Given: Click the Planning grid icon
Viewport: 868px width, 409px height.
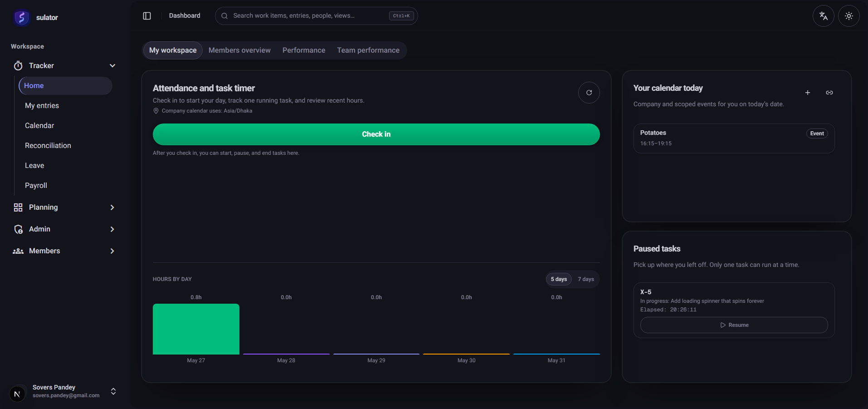Looking at the screenshot, I should (x=18, y=207).
